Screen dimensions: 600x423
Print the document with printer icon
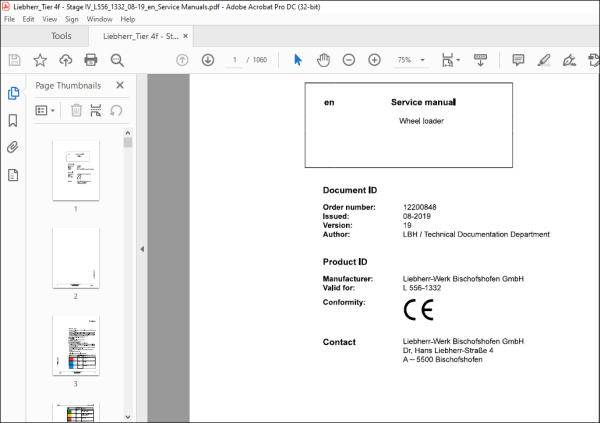[x=91, y=60]
